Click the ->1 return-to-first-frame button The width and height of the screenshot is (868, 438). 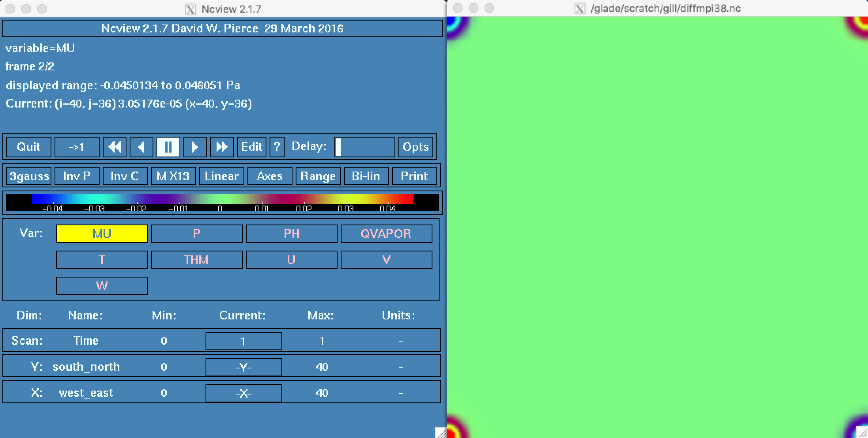77,147
